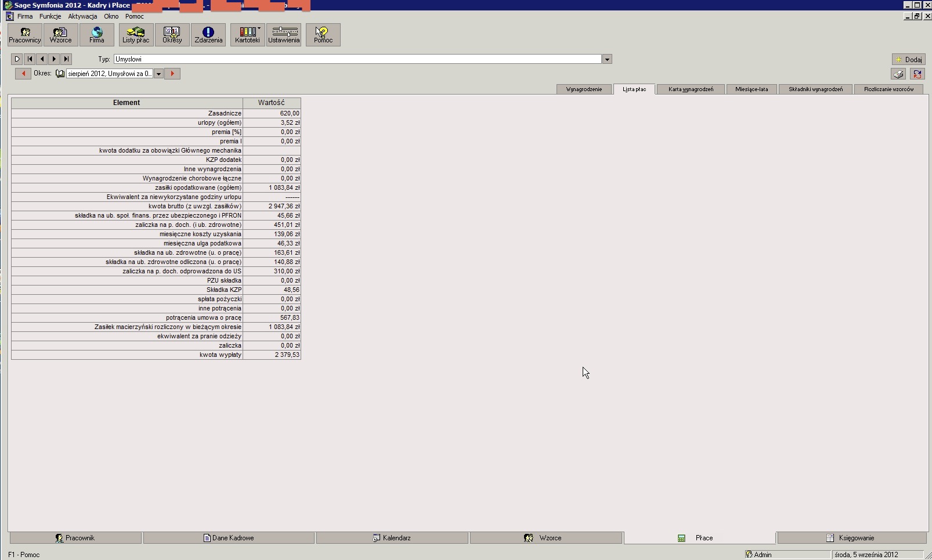Switch to the Karta wynagrodzeń tab
The image size is (932, 560).
(x=691, y=89)
